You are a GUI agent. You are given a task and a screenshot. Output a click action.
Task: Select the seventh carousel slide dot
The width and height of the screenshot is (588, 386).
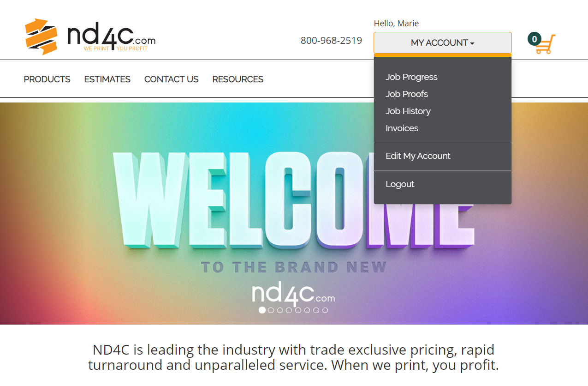pos(316,310)
